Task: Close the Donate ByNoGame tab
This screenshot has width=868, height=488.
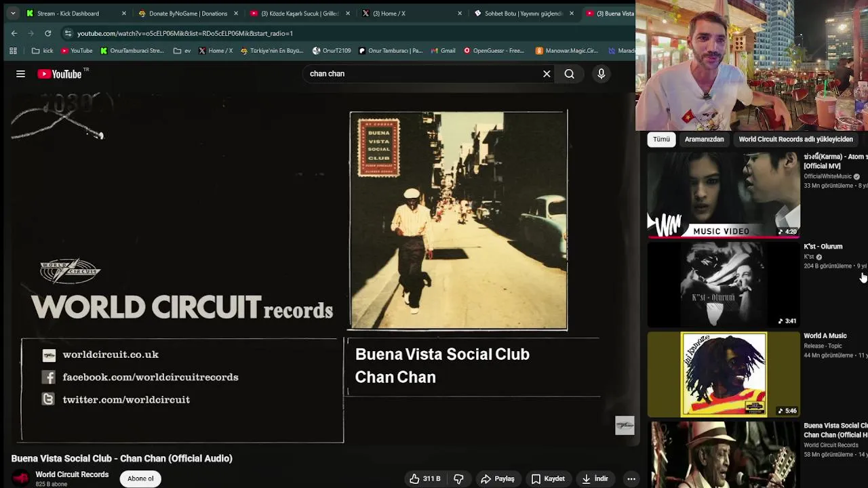Action: click(x=235, y=13)
